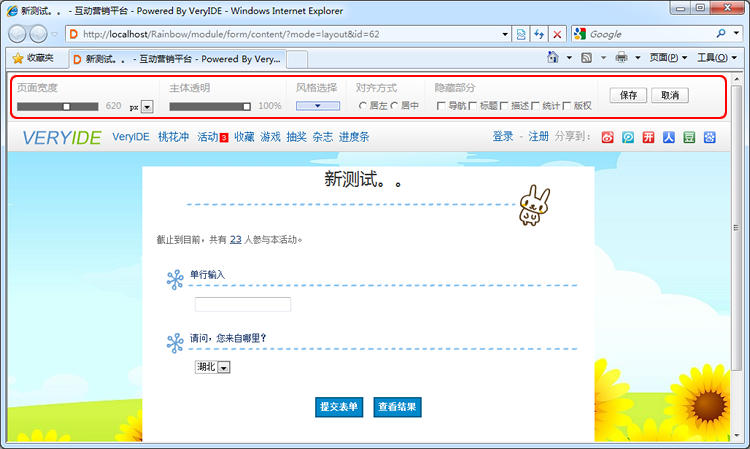The width and height of the screenshot is (750, 449).
Task: Click the Refresh icon next to address bar
Action: pos(539,34)
